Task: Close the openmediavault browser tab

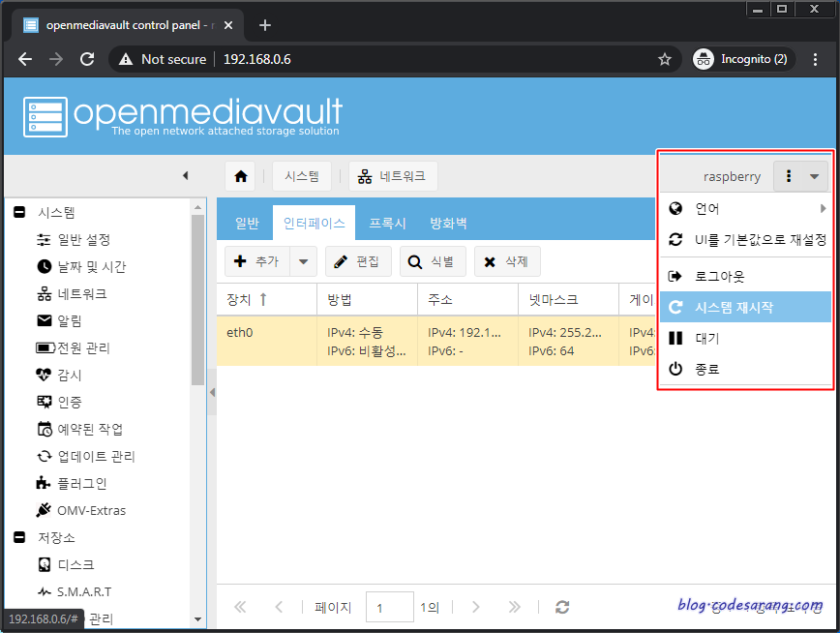Action: pyautogui.click(x=228, y=25)
